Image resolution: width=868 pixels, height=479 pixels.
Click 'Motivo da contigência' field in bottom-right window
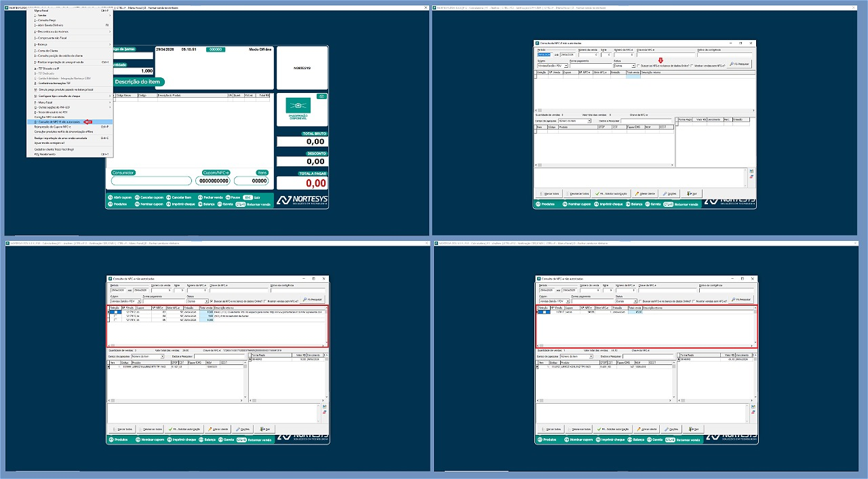click(726, 290)
